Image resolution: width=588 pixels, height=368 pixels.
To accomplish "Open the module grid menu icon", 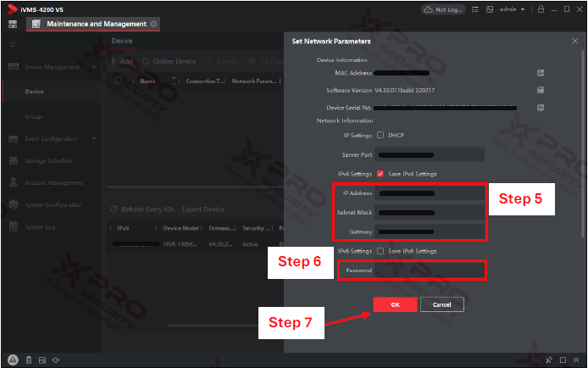I will [x=13, y=24].
